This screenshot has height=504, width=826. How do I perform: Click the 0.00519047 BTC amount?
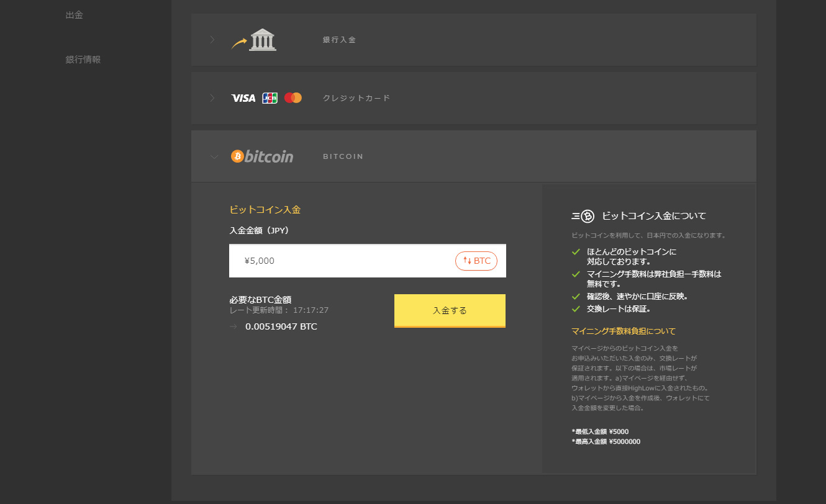(281, 326)
